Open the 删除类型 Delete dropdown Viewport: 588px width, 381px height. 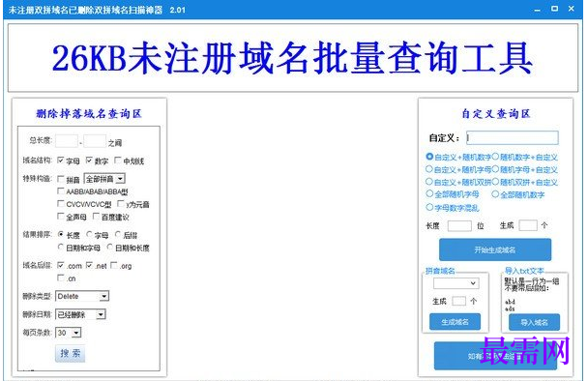click(82, 296)
